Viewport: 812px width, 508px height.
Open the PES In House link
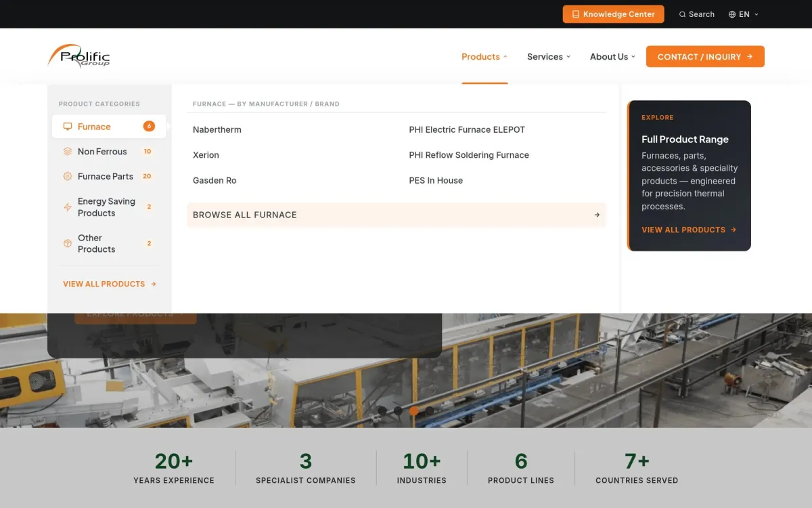click(436, 181)
